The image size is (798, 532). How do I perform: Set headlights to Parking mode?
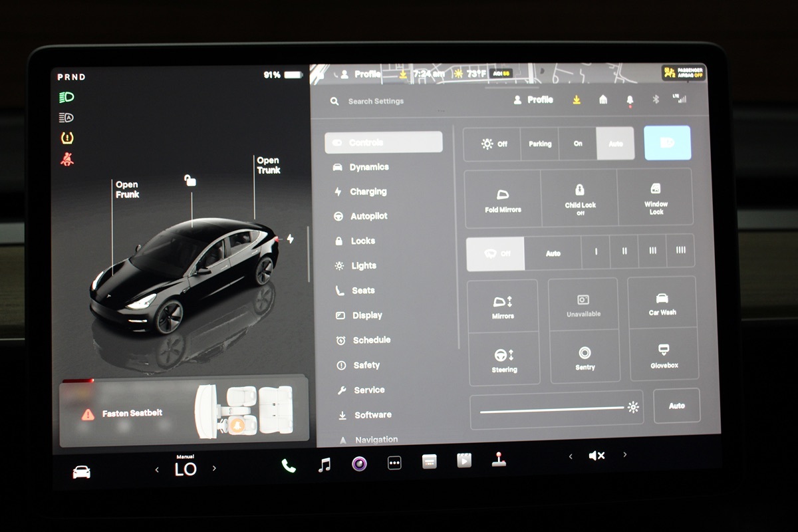539,144
